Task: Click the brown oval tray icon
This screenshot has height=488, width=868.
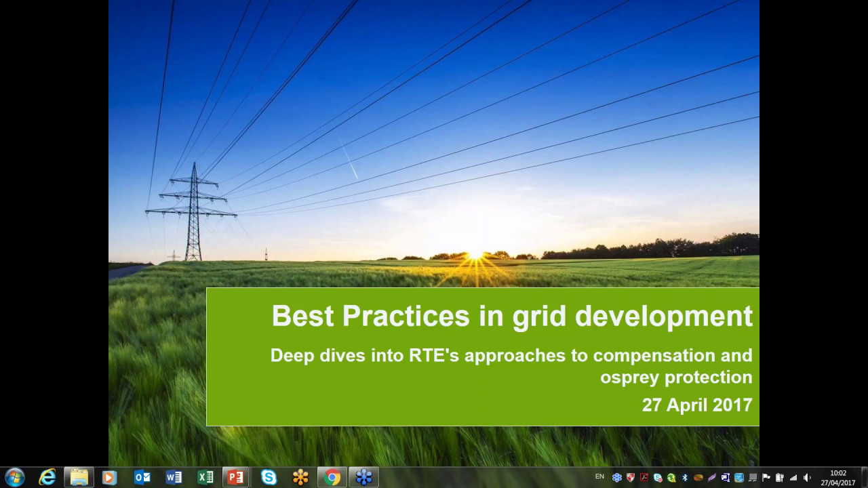Action: pyautogui.click(x=698, y=478)
